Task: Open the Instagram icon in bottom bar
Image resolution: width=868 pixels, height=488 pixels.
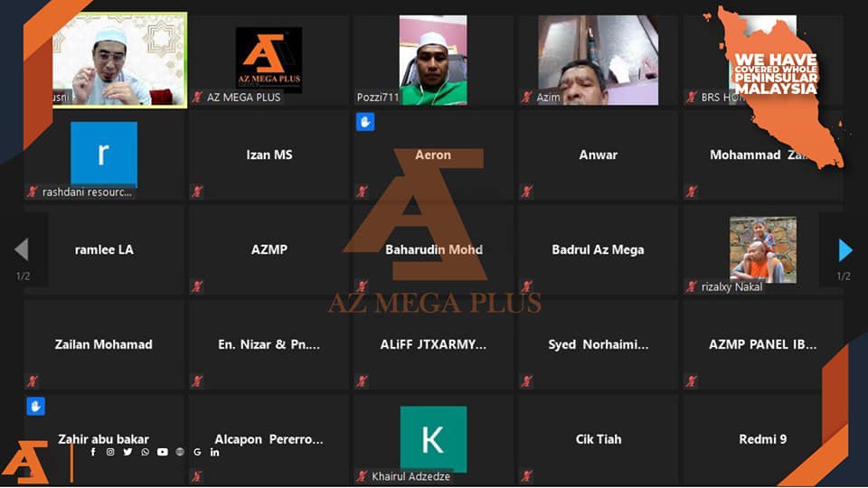Action: 110,452
